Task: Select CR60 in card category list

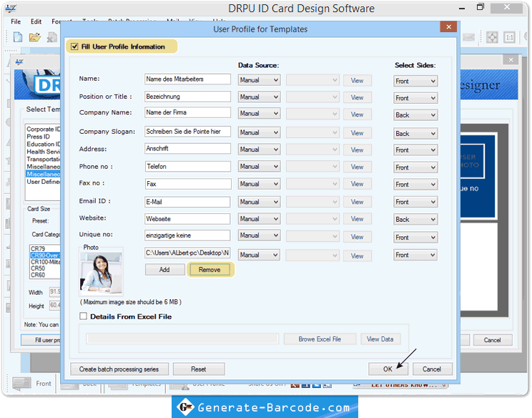Action: tap(38, 275)
